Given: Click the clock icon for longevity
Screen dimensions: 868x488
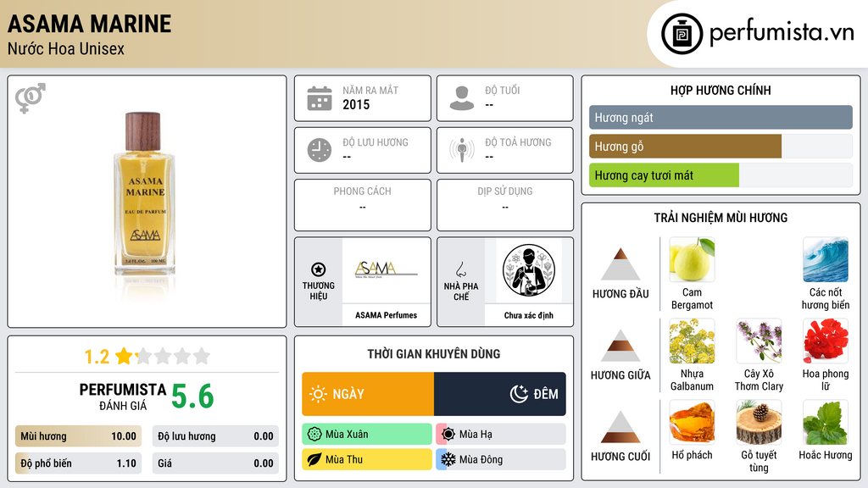Looking at the screenshot, I should 320,150.
